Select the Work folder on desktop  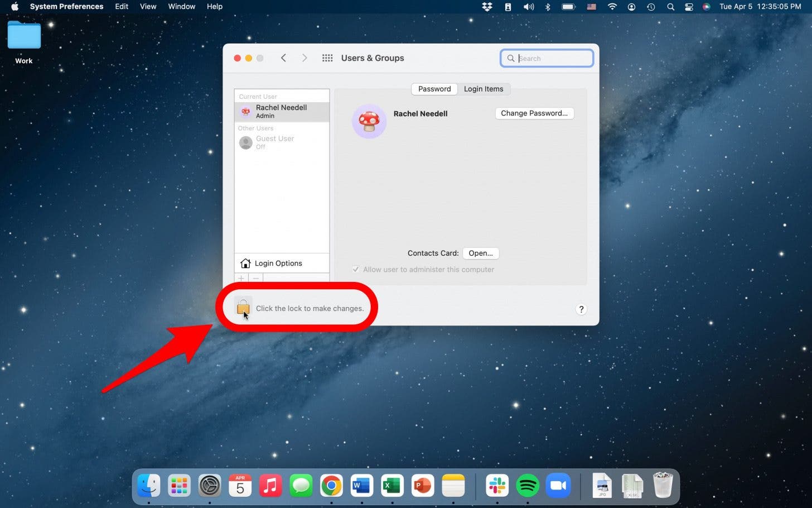click(24, 42)
